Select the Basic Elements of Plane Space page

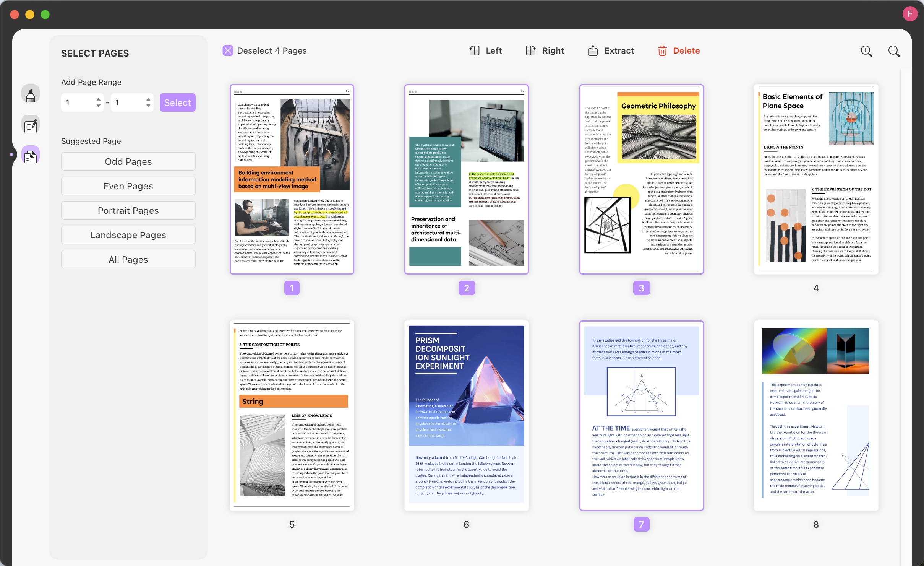(815, 179)
